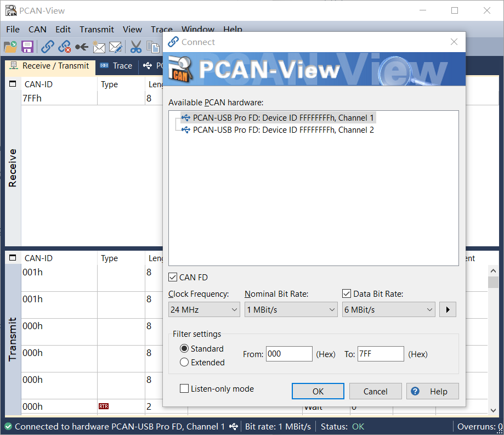Click the Disconnect chain icon with red X
This screenshot has height=435, width=504.
click(x=65, y=47)
